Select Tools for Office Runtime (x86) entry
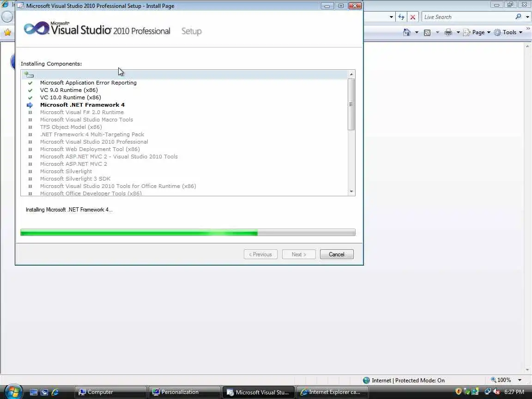 click(118, 186)
